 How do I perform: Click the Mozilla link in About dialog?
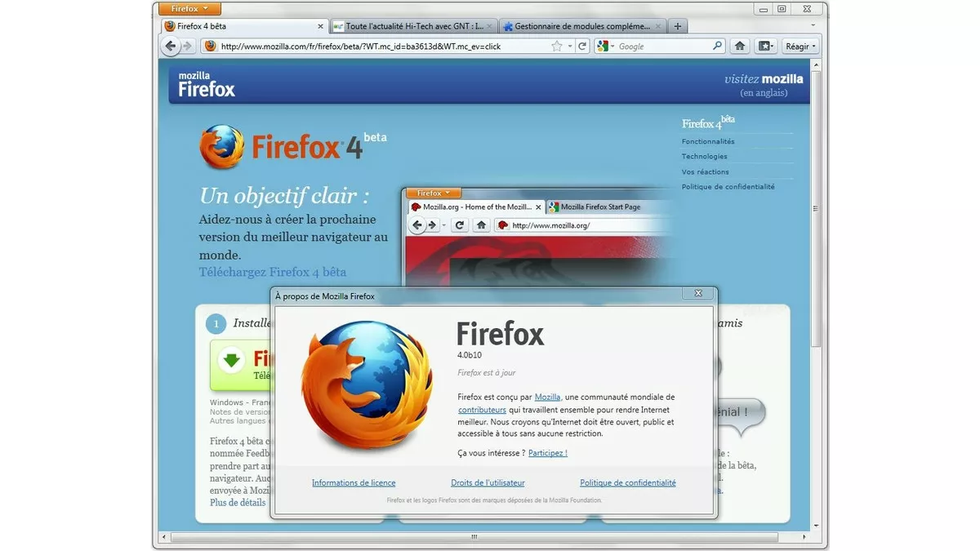[x=547, y=397]
